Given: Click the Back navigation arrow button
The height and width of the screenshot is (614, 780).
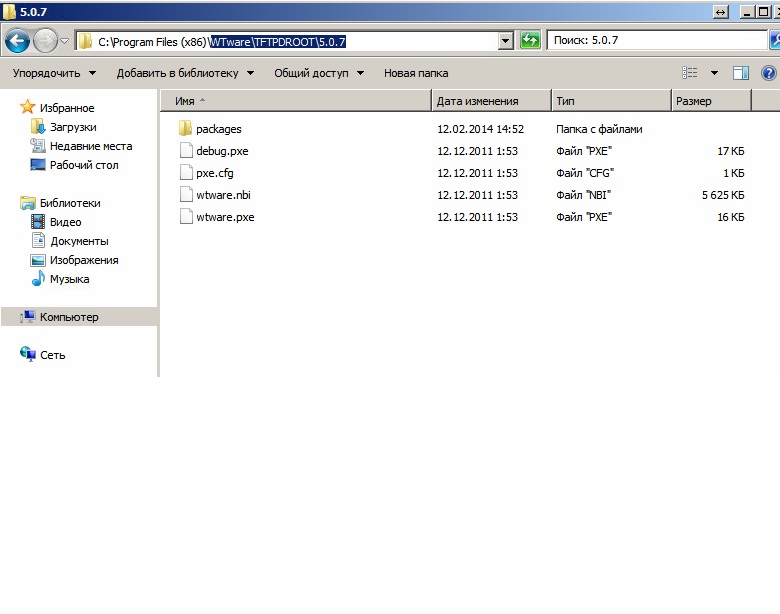Looking at the screenshot, I should tap(17, 41).
